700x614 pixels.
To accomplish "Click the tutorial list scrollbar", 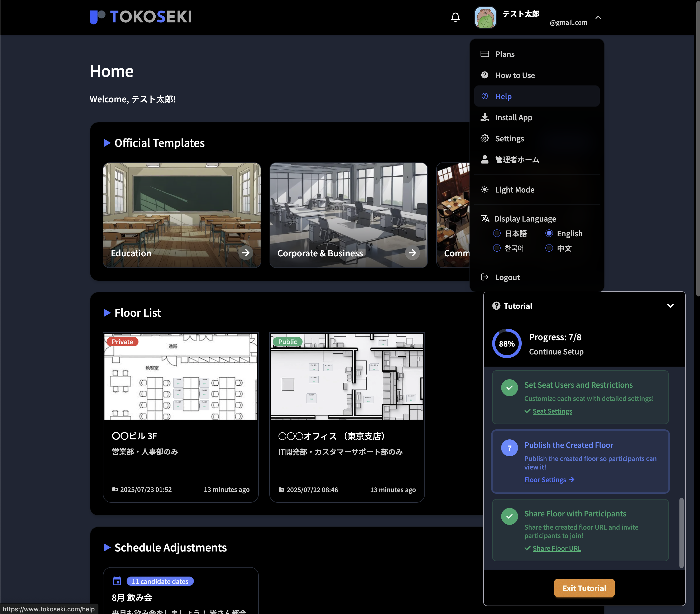I will (x=681, y=533).
